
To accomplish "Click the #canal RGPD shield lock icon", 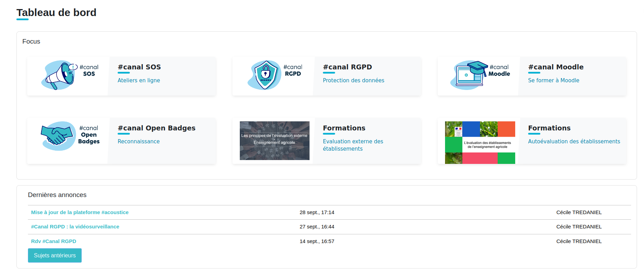I will [x=265, y=75].
